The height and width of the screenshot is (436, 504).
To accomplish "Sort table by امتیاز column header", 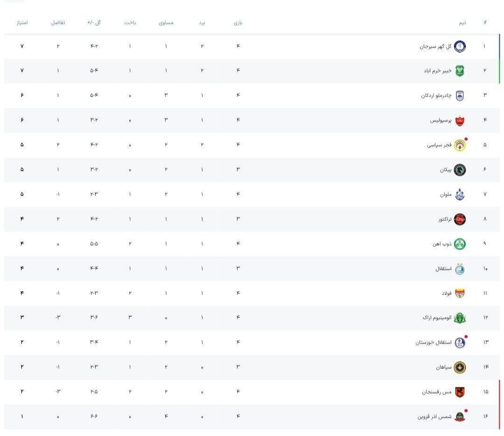I will tap(22, 22).
